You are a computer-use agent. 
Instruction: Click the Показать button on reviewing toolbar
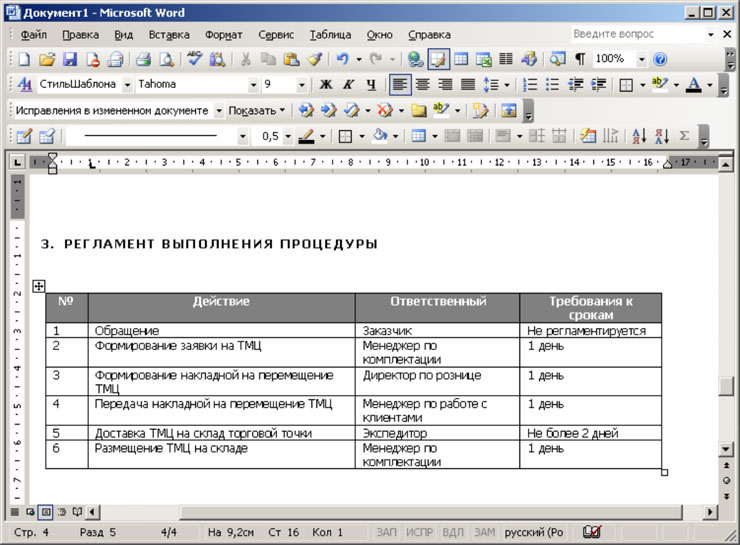256,110
